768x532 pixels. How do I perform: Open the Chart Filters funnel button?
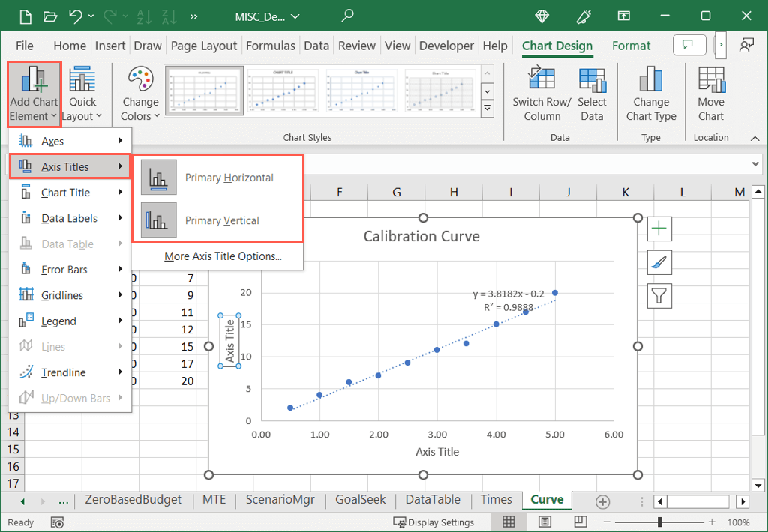click(x=659, y=296)
